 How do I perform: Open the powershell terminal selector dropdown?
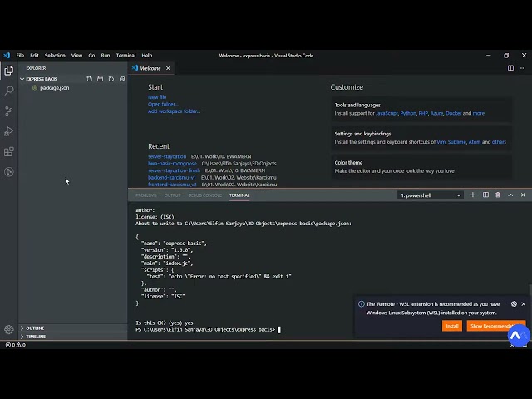point(431,195)
